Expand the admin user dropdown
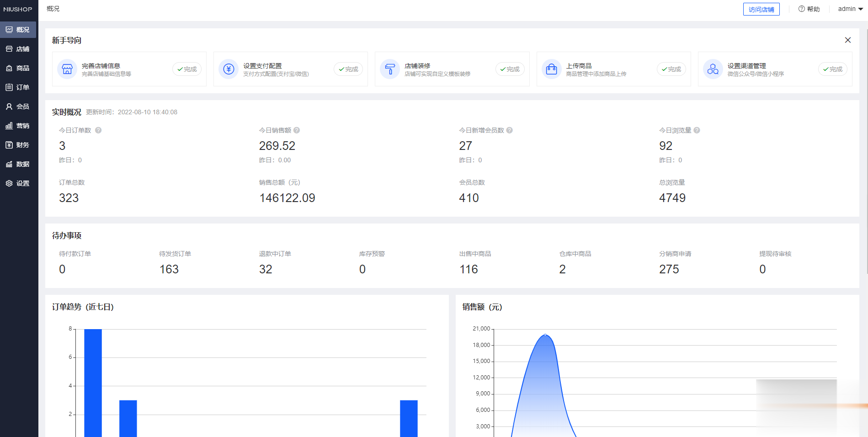868x437 pixels. (x=850, y=9)
